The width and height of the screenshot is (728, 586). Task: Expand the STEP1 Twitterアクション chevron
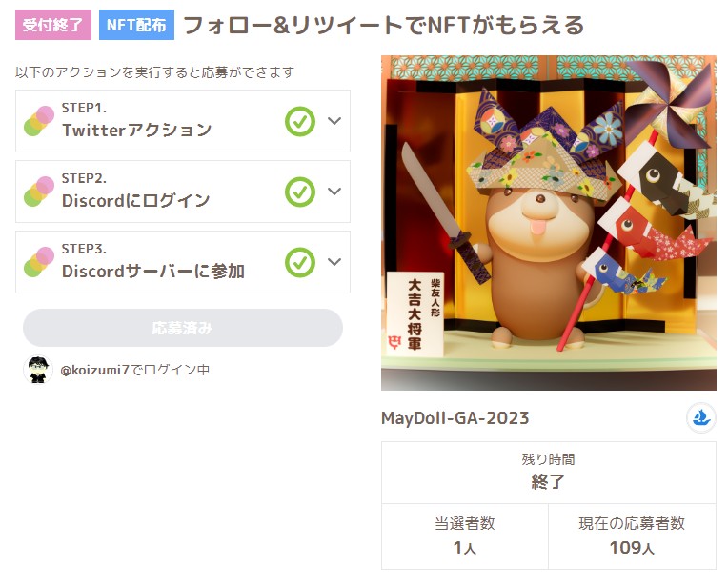(x=334, y=121)
